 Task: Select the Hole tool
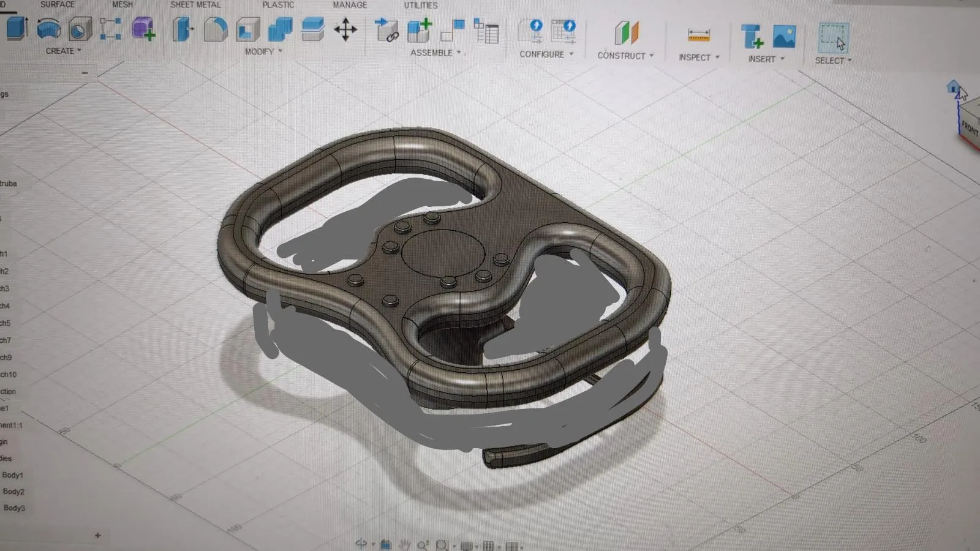(x=80, y=29)
